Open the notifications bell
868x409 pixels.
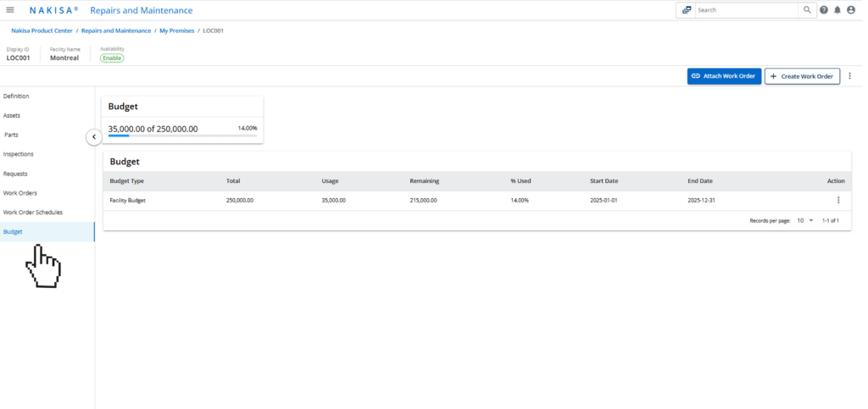click(x=837, y=10)
